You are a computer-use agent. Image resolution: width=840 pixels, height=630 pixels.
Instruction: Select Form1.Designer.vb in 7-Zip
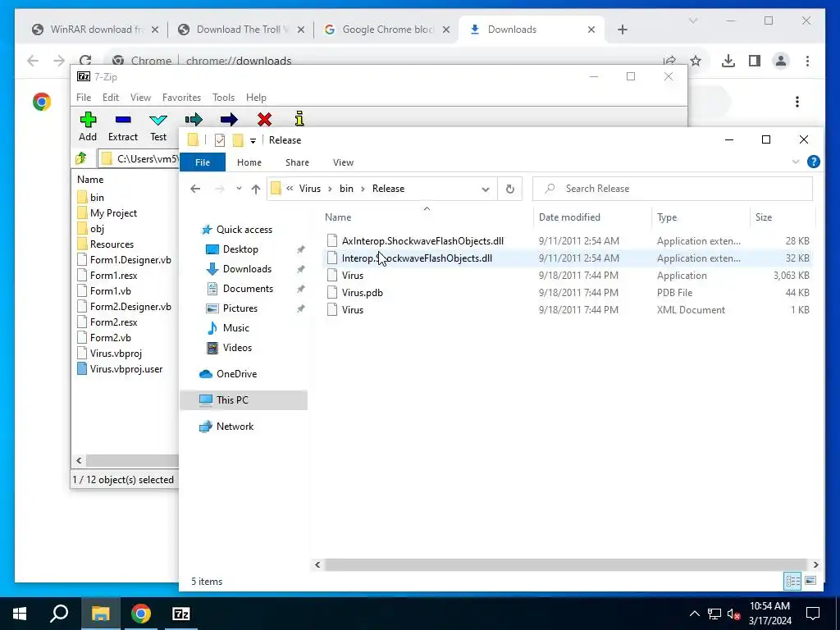(x=125, y=260)
